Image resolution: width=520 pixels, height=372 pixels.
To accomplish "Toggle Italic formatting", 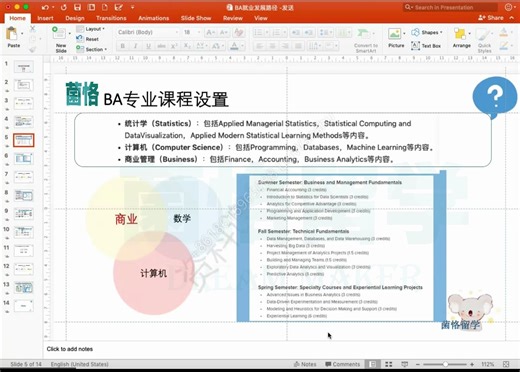I will pos(135,46).
